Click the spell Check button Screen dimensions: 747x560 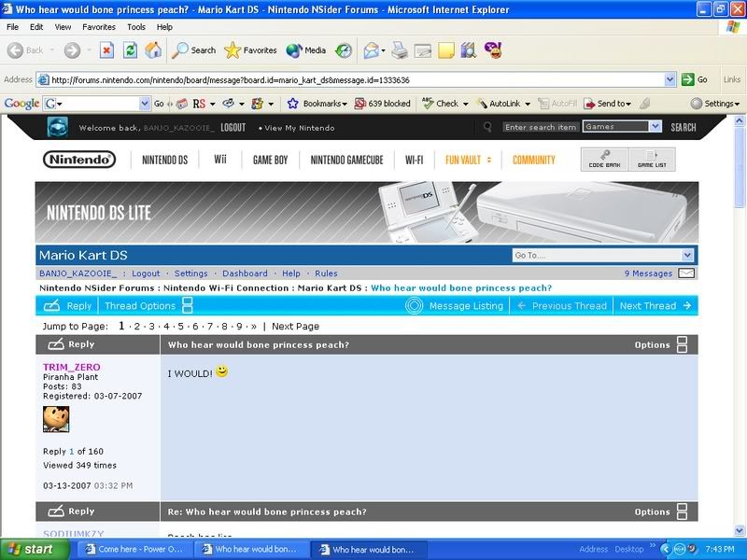click(440, 104)
